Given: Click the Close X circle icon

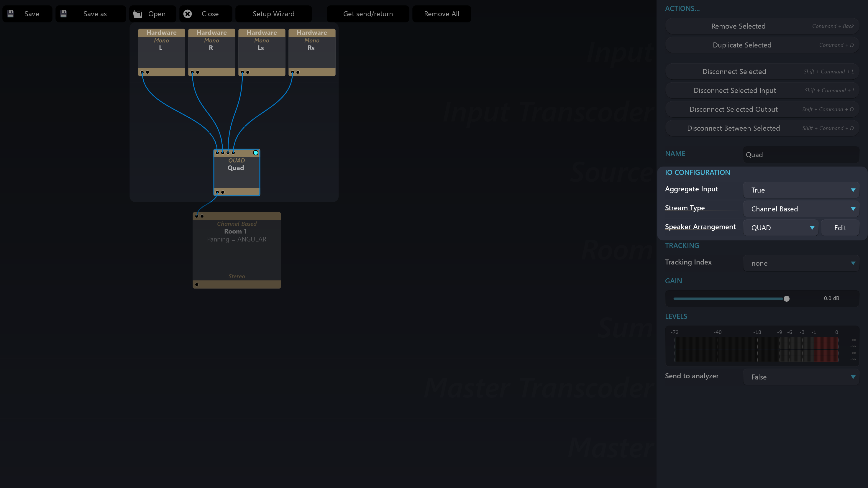Looking at the screenshot, I should click(188, 14).
